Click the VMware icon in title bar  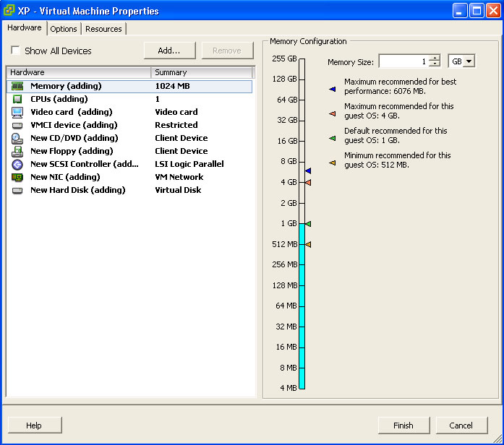[x=9, y=10]
